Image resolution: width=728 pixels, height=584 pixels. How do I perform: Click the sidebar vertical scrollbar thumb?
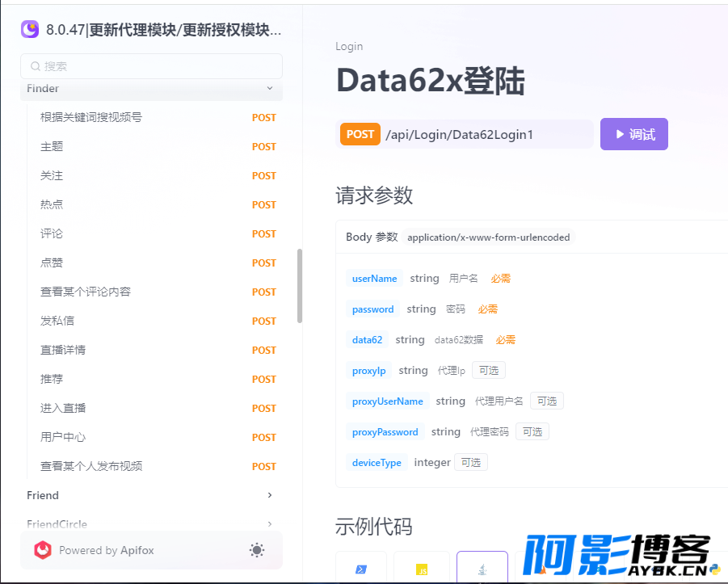point(300,285)
